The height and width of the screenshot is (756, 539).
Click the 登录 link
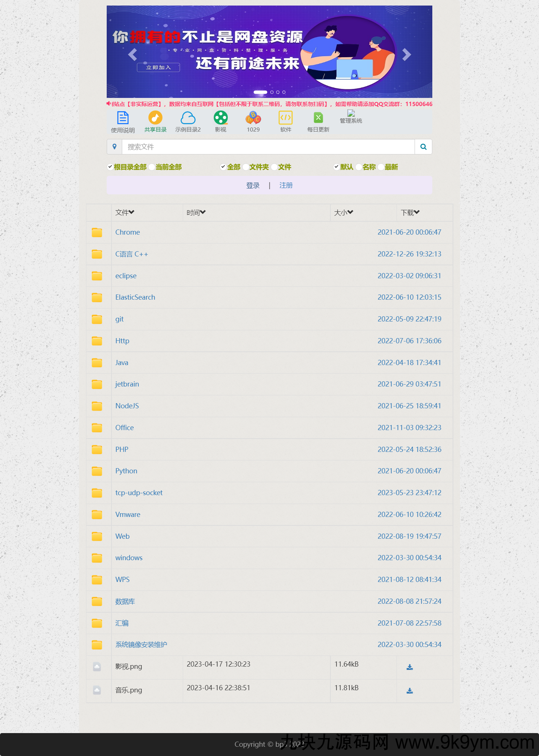[253, 185]
